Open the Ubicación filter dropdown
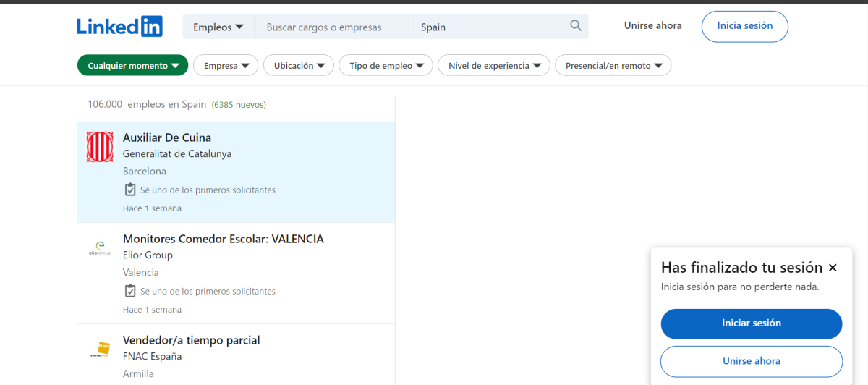Viewport: 868px width, 385px height. pyautogui.click(x=299, y=65)
